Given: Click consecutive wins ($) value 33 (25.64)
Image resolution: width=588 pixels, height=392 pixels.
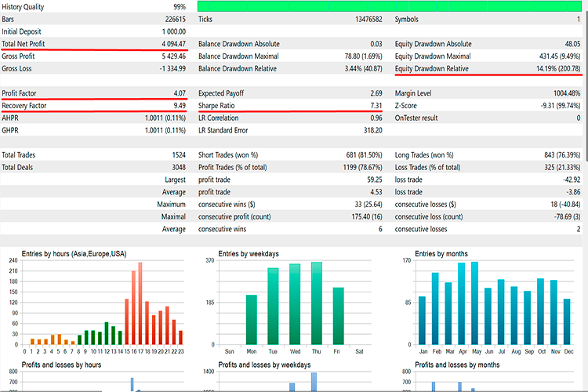Looking at the screenshot, I should (x=368, y=205).
